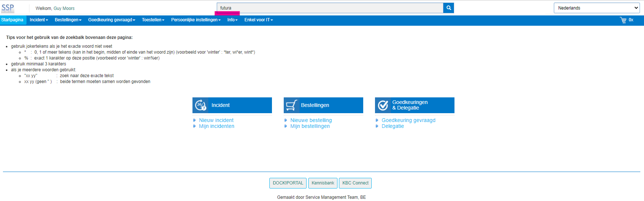
Task: Open the Nederlands language dropdown
Action: (596, 8)
